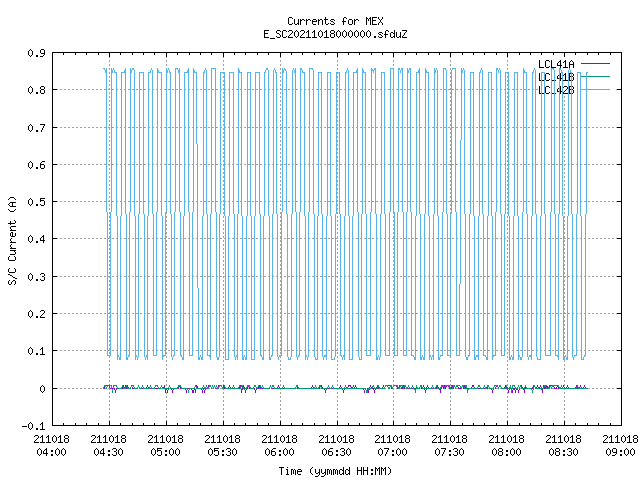Click the 211018 04:30 time tick label
The height and width of the screenshot is (480, 640).
(x=109, y=446)
